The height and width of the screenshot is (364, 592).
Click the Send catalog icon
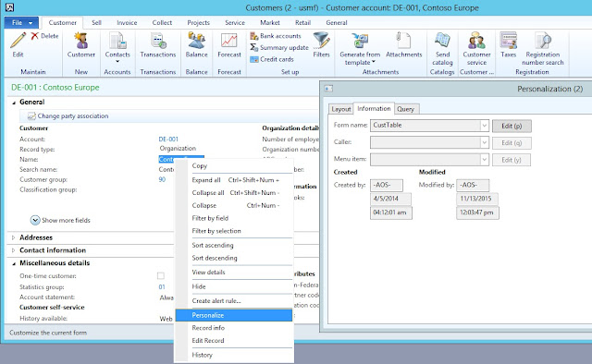[x=442, y=41]
